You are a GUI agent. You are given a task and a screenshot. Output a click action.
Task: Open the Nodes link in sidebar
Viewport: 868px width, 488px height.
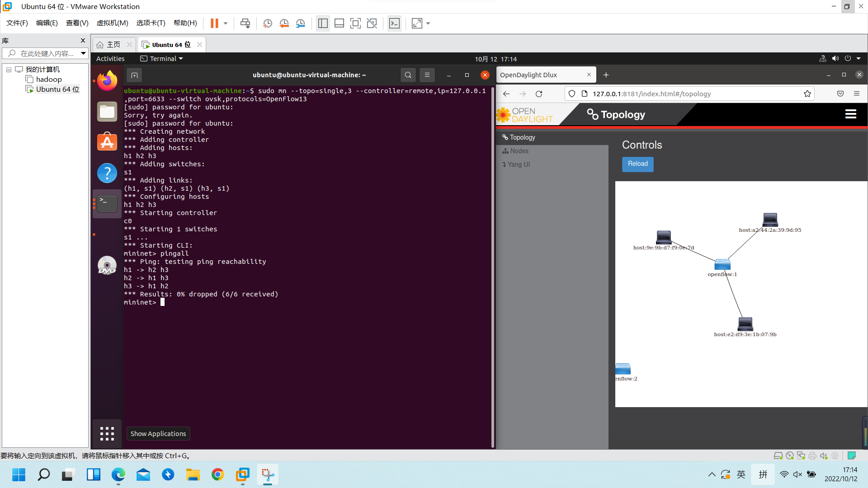519,151
